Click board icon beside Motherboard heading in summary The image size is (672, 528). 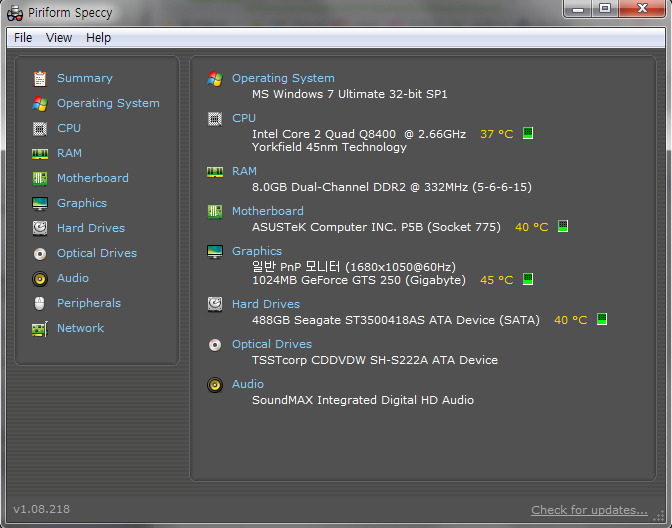(215, 211)
